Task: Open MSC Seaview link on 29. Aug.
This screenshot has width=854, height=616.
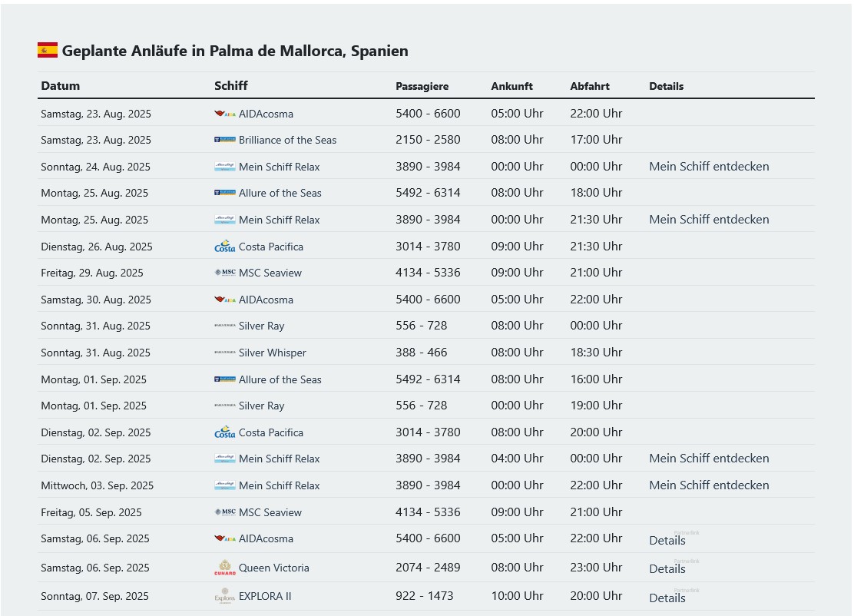Action: (x=270, y=273)
